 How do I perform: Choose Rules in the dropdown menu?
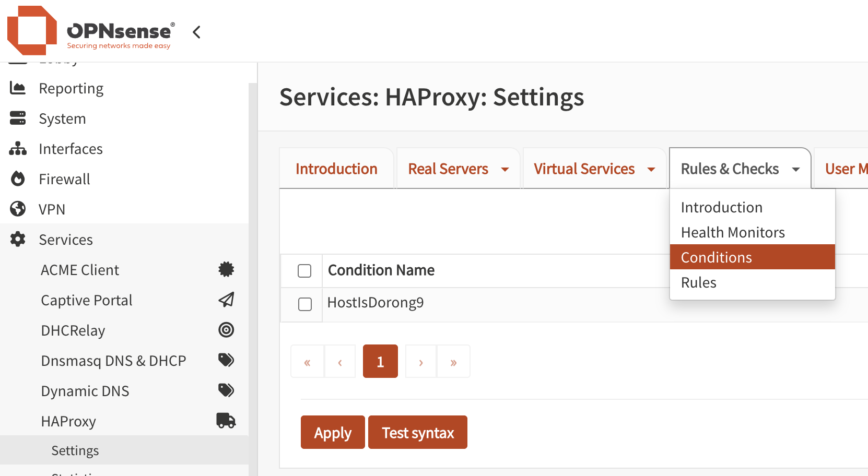(699, 282)
